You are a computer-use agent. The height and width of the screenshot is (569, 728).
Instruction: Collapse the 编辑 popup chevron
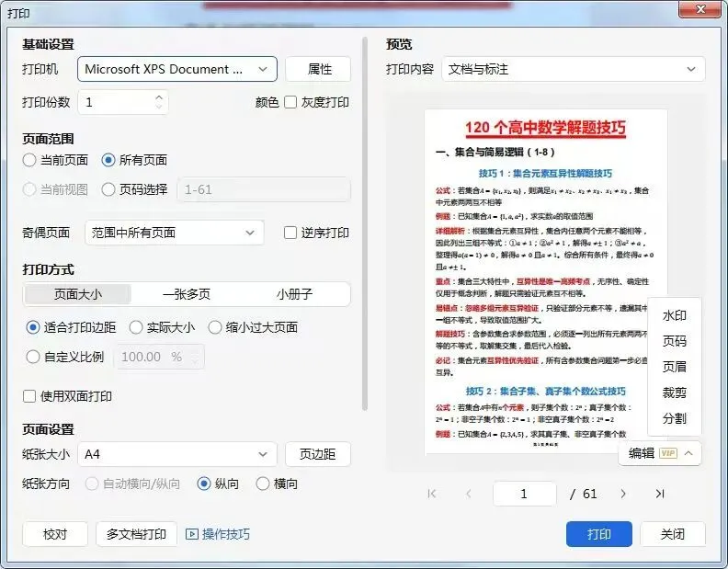688,453
